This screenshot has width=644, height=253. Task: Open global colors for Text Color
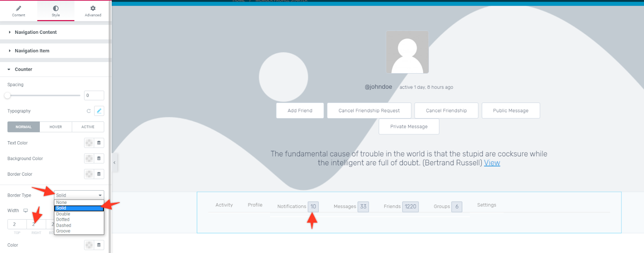[99, 143]
